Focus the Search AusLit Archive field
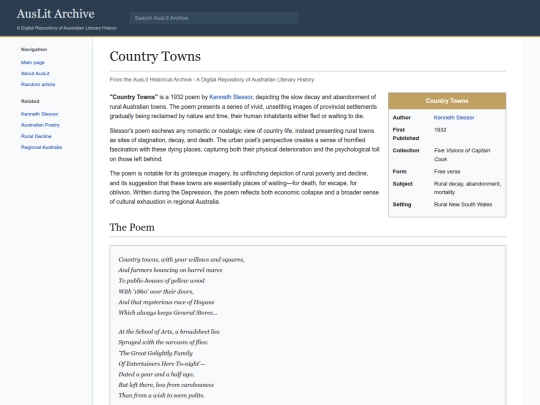This screenshot has width=540, height=405. (x=214, y=18)
